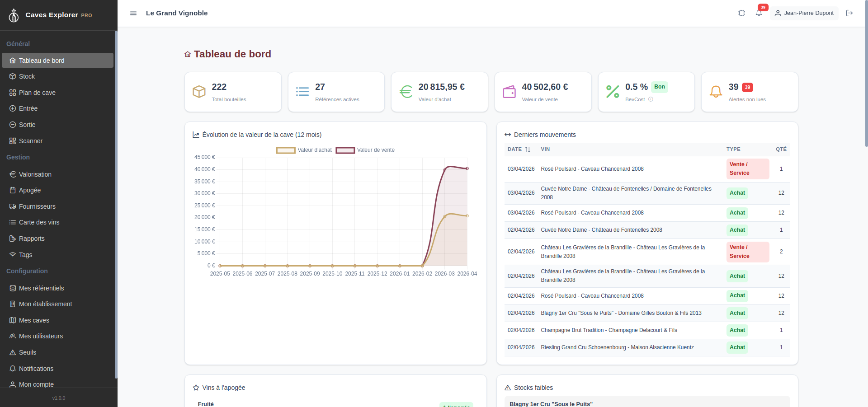Select Sortie in the sidebar
The width and height of the screenshot is (868, 407).
click(x=57, y=125)
